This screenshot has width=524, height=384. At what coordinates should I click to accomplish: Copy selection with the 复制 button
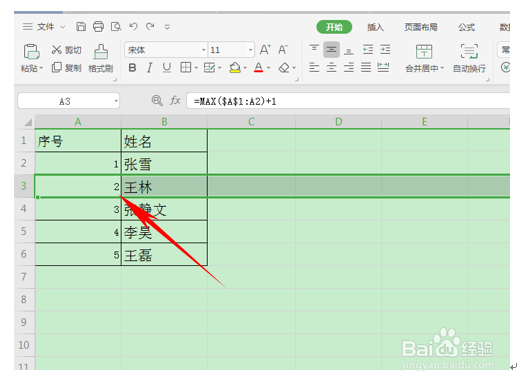(67, 68)
